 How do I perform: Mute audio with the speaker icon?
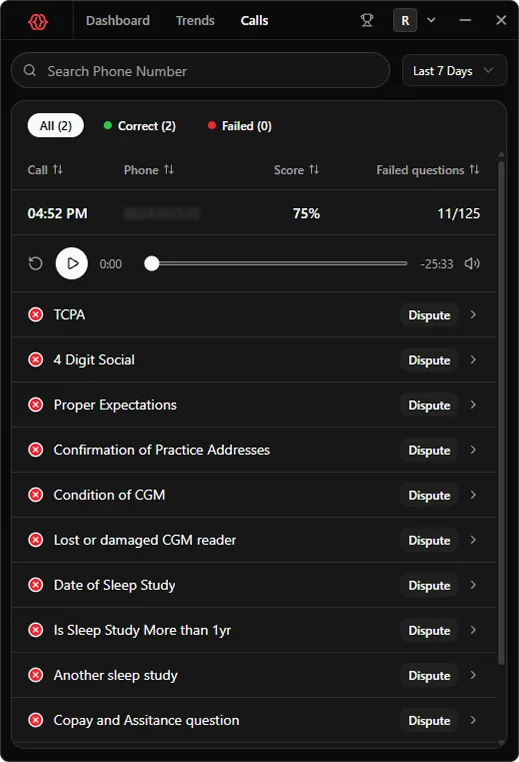(472, 263)
